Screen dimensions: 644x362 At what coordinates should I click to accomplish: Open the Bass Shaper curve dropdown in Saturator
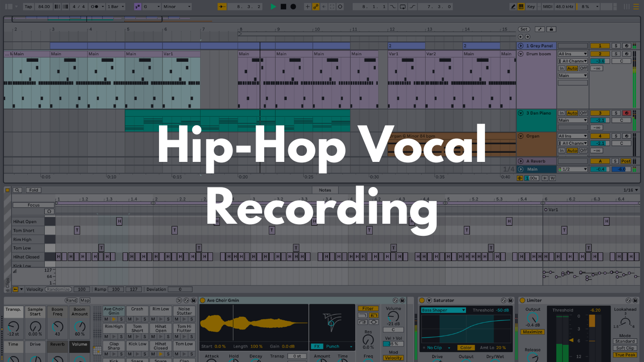coord(444,310)
